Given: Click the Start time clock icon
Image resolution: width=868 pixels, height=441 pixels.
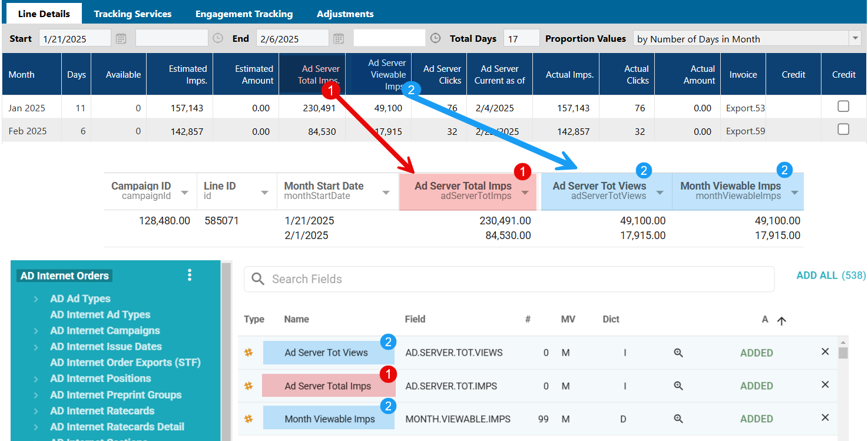Looking at the screenshot, I should (218, 38).
